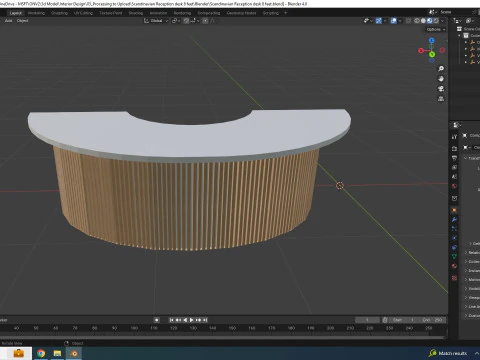Switch to the UV Editing workspace tab

[x=83, y=13]
